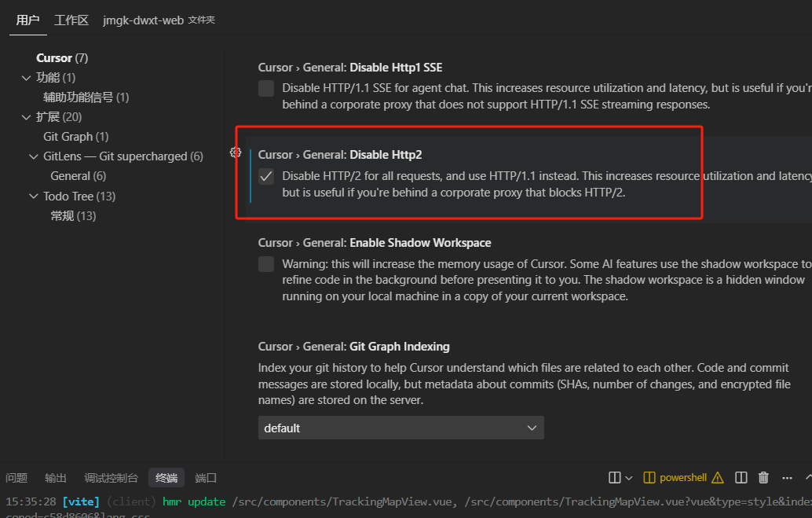Viewport: 812px width, 518px height.
Task: Open terminal panel more actions ellipsis
Action: [787, 478]
